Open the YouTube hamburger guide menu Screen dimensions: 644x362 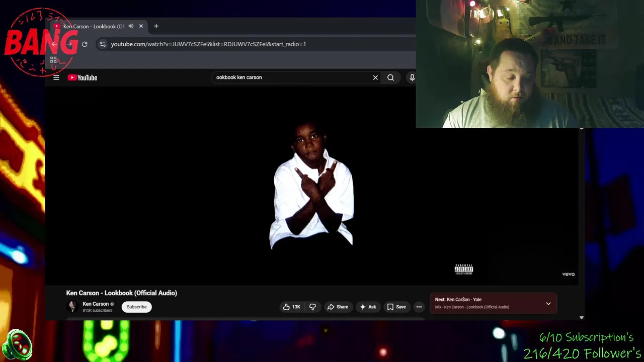tap(56, 77)
